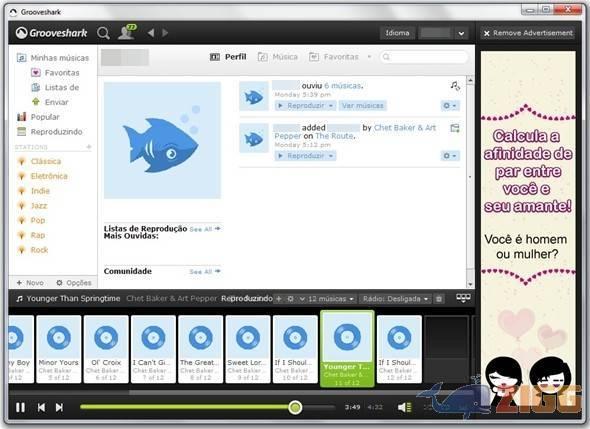Pause playback

click(20, 407)
